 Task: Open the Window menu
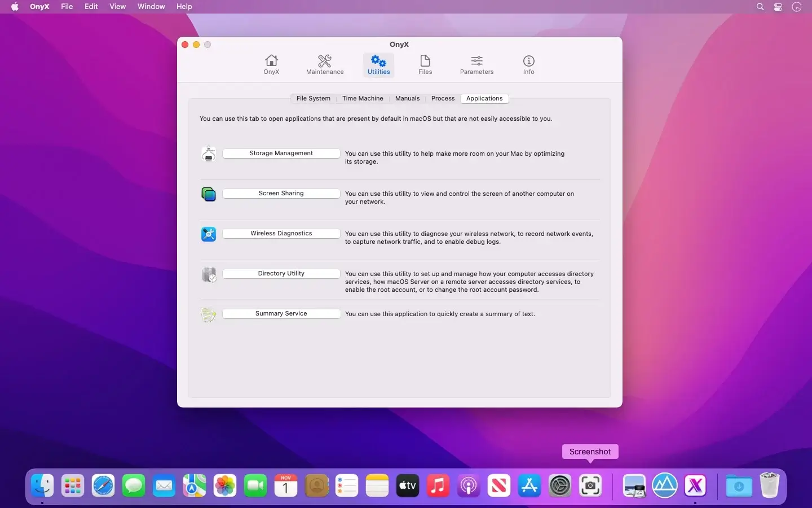tap(151, 7)
